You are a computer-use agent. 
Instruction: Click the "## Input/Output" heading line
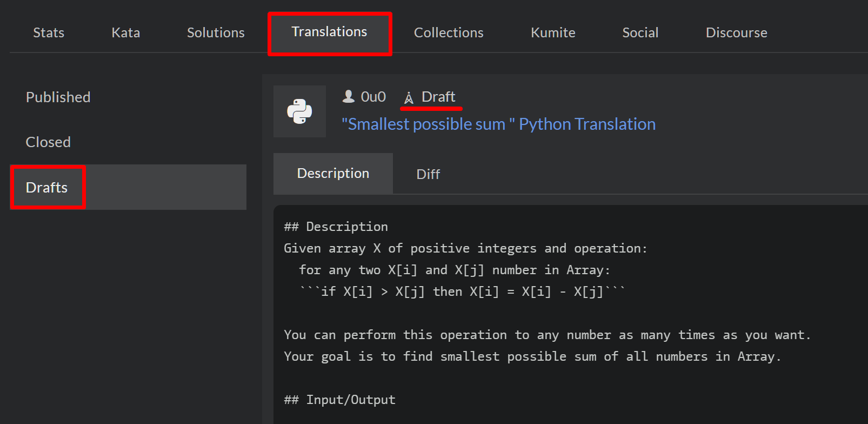pyautogui.click(x=339, y=400)
